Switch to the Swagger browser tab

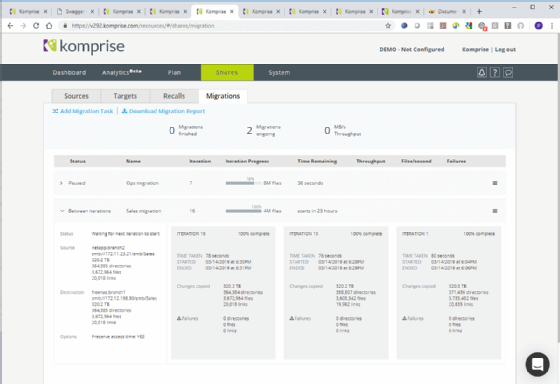[75, 11]
